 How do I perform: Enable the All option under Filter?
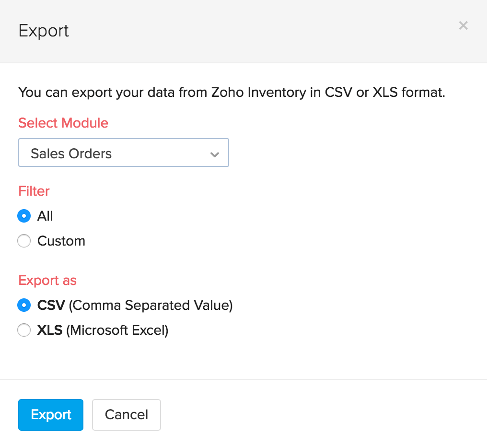click(24, 216)
